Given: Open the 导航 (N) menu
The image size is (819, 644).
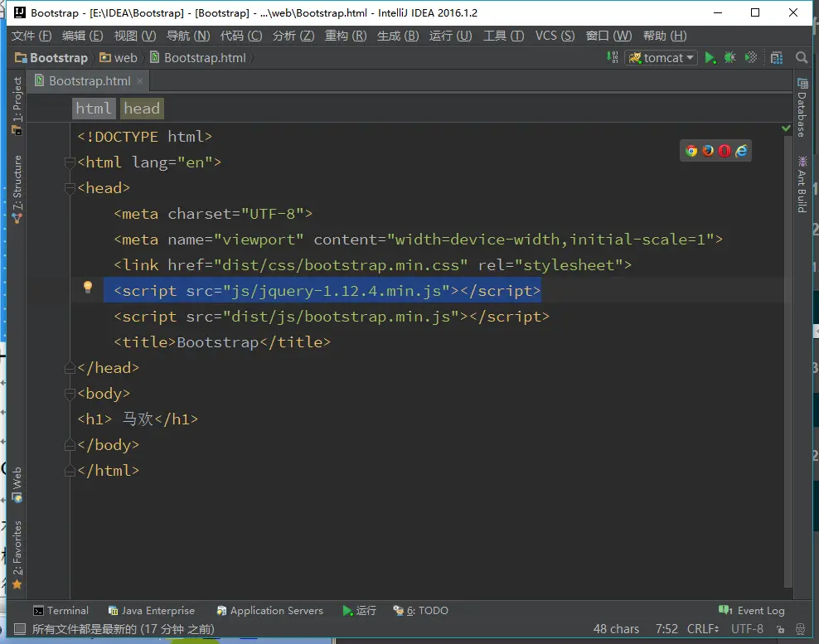Looking at the screenshot, I should 188,36.
